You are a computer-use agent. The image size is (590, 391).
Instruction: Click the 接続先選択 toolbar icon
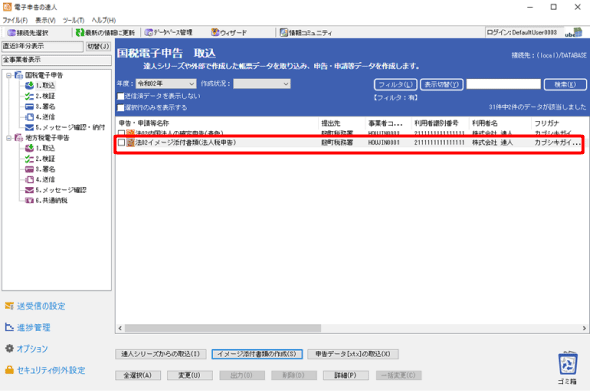coord(11,33)
